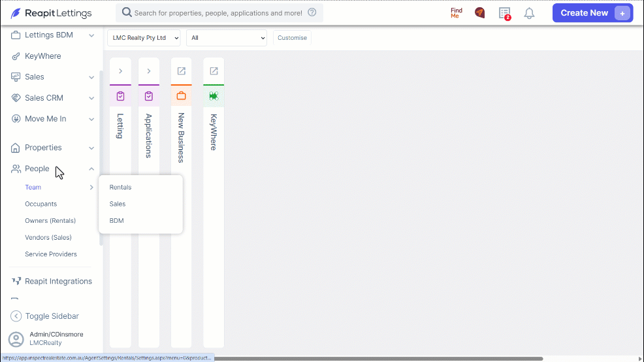Click the search properties input field
This screenshot has width=644, height=362.
point(219,13)
